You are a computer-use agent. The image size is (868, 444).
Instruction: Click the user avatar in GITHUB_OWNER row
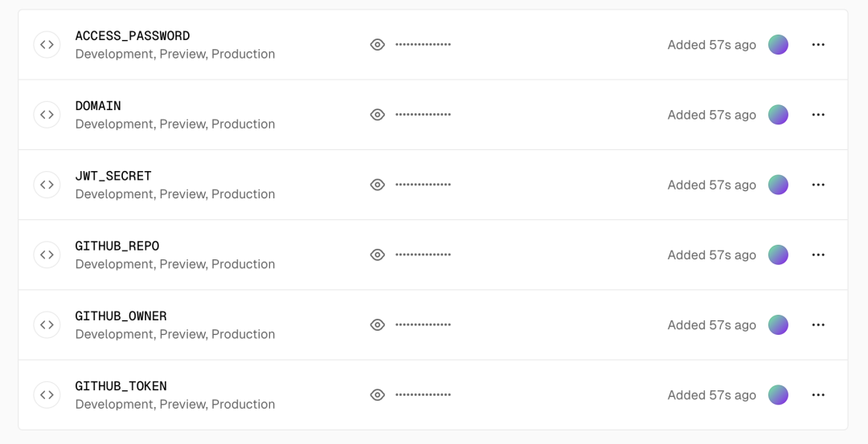(x=778, y=324)
